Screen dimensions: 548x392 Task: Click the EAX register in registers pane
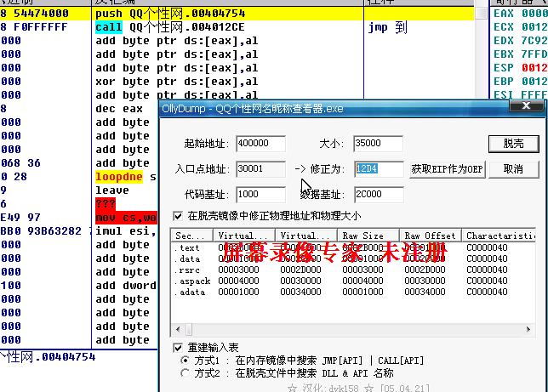click(504, 14)
